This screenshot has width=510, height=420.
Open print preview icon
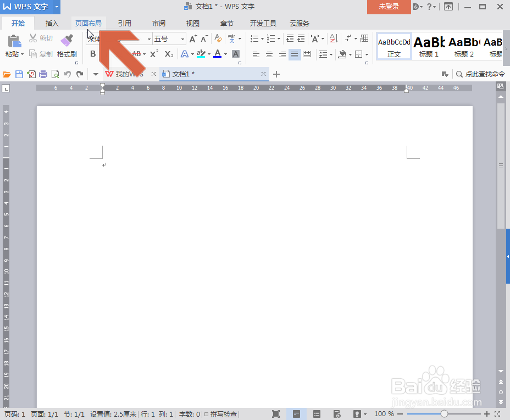pyautogui.click(x=56, y=75)
